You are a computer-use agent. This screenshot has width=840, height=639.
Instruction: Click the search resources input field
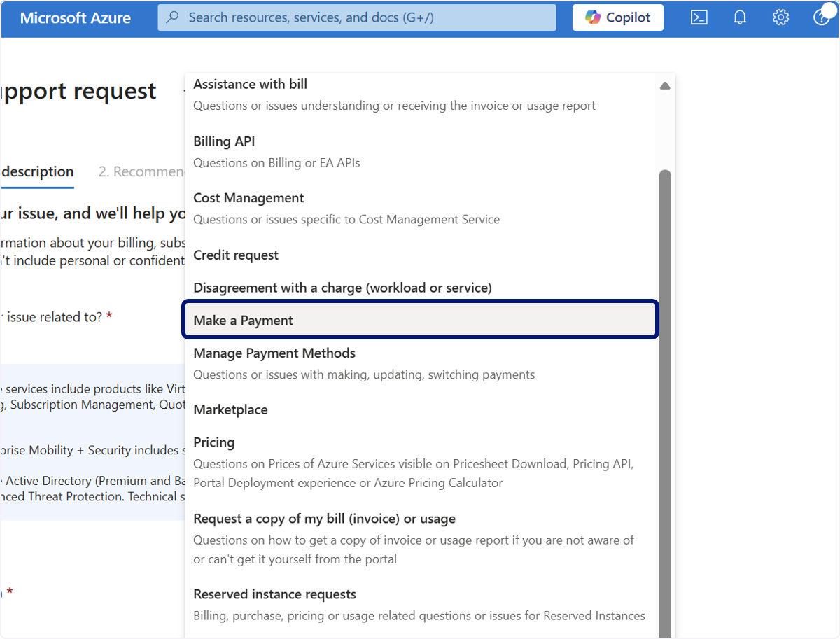click(357, 17)
